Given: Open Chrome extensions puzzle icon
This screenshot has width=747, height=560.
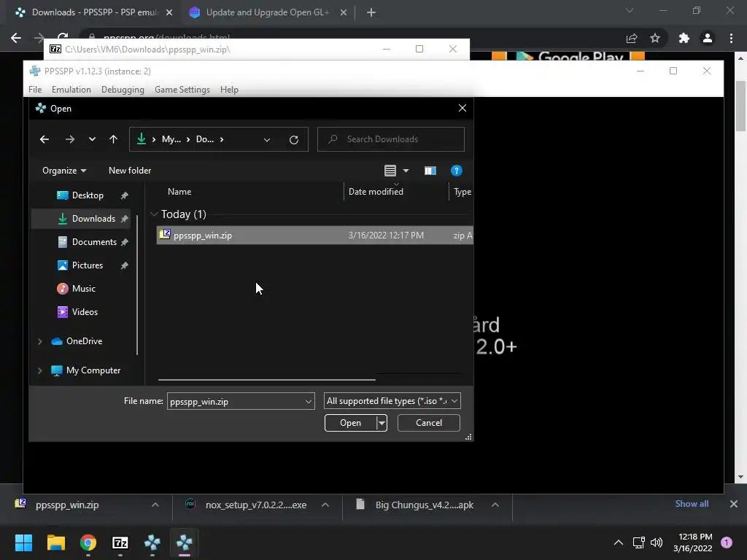Looking at the screenshot, I should click(x=684, y=38).
